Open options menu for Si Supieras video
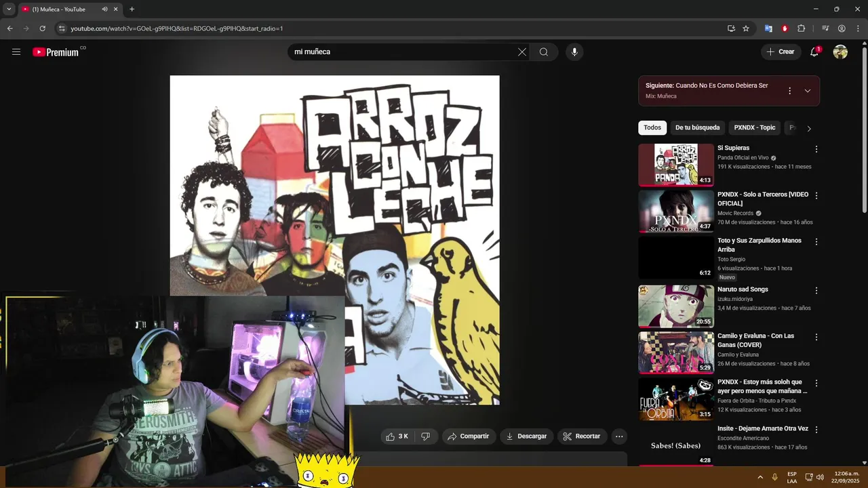The width and height of the screenshot is (868, 488). pyautogui.click(x=816, y=149)
